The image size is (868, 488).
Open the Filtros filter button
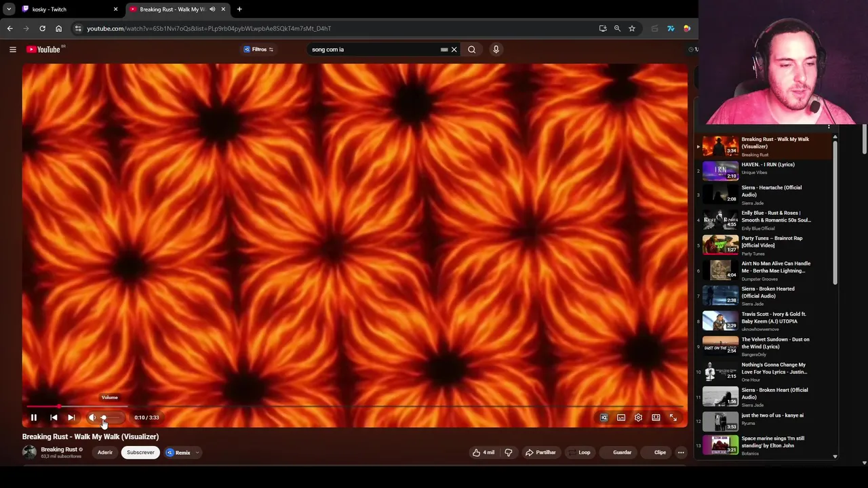[x=258, y=49]
